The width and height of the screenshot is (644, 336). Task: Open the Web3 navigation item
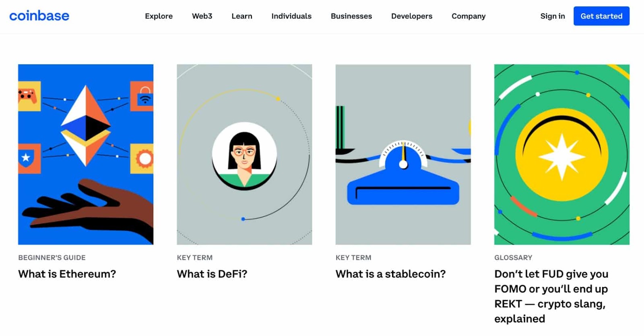[x=202, y=16]
